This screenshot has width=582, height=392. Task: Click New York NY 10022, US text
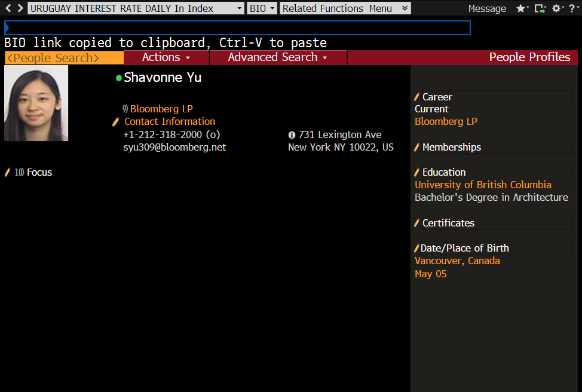coord(341,148)
